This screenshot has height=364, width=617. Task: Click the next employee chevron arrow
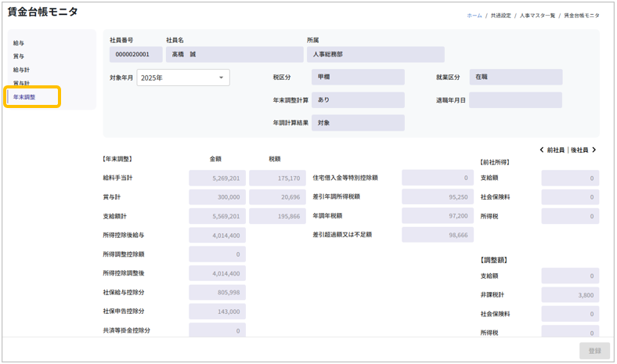(594, 150)
